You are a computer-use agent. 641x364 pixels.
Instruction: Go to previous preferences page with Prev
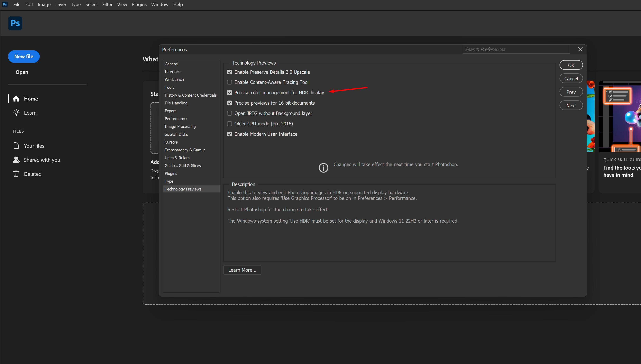click(571, 92)
